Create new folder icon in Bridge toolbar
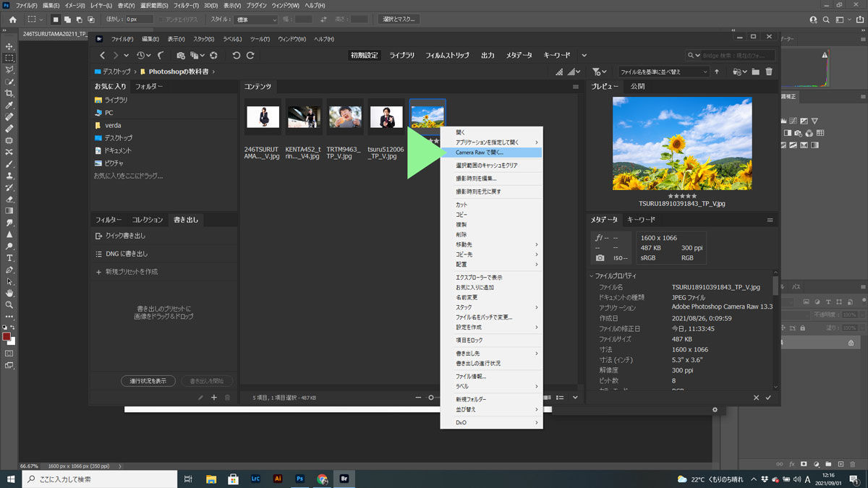The image size is (868, 488). point(755,72)
